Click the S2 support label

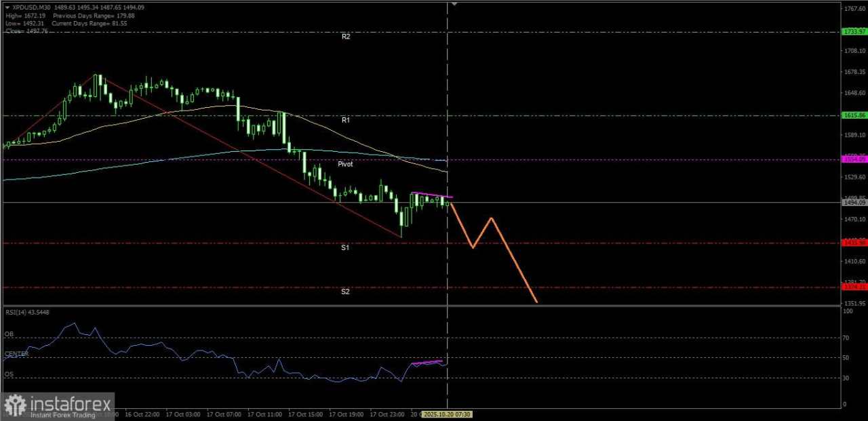point(345,291)
